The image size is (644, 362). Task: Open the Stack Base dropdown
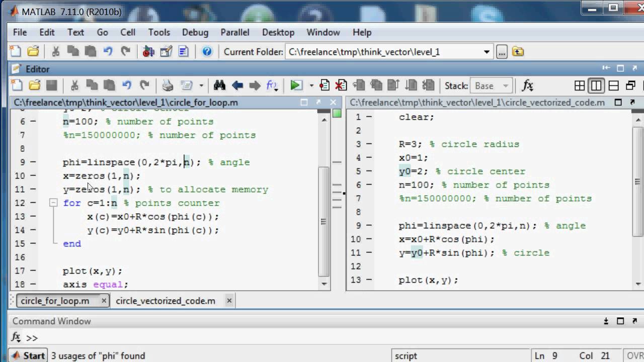coord(506,86)
